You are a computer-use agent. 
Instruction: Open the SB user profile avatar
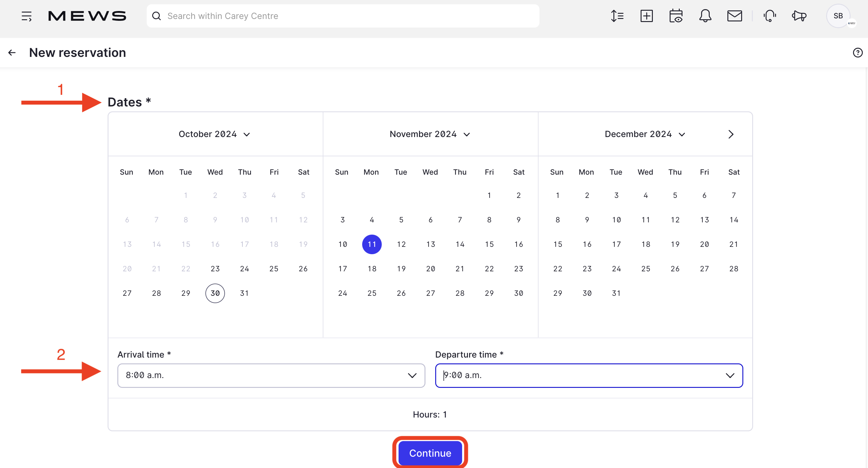[x=838, y=16]
